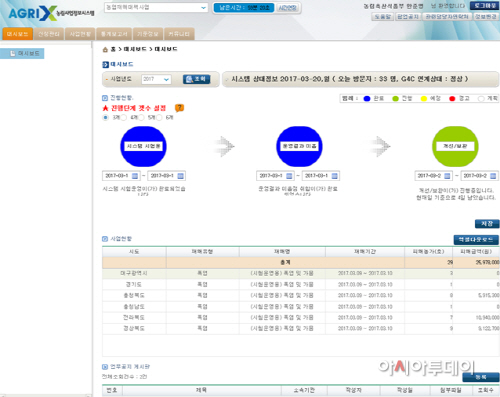Click the manager contact button in header
The width and height of the screenshot is (500, 397).
click(x=447, y=16)
